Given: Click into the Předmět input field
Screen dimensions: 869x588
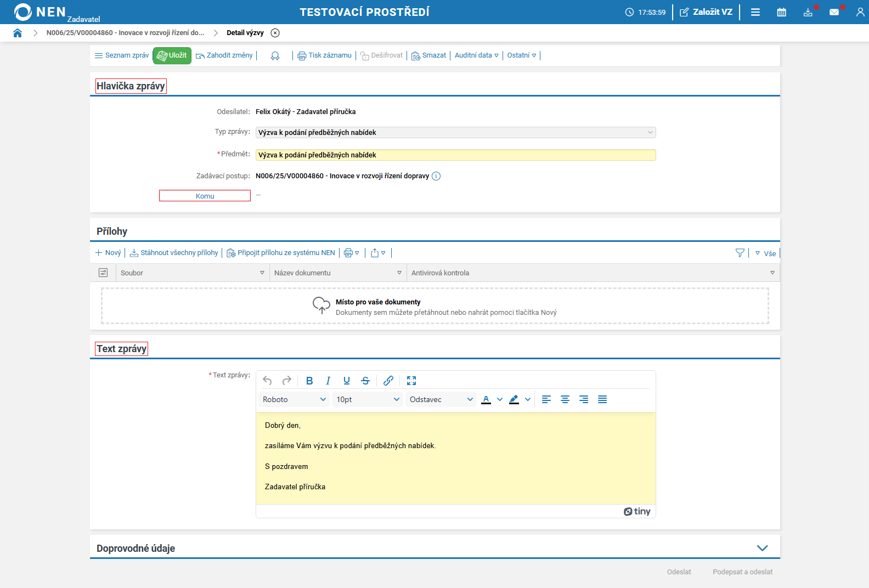Looking at the screenshot, I should [456, 155].
